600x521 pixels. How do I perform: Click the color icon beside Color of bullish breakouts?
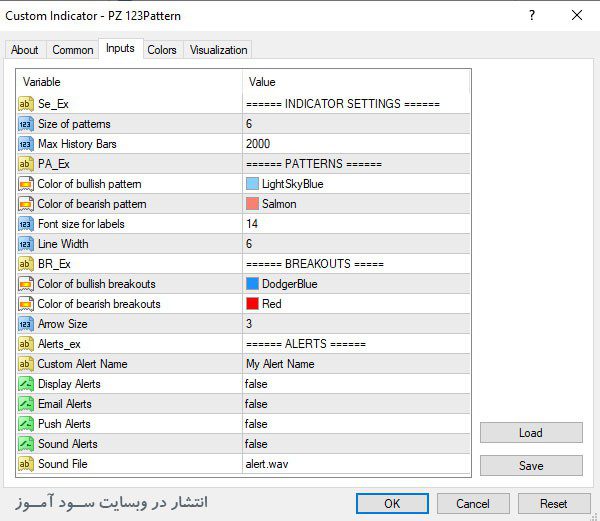[25, 284]
